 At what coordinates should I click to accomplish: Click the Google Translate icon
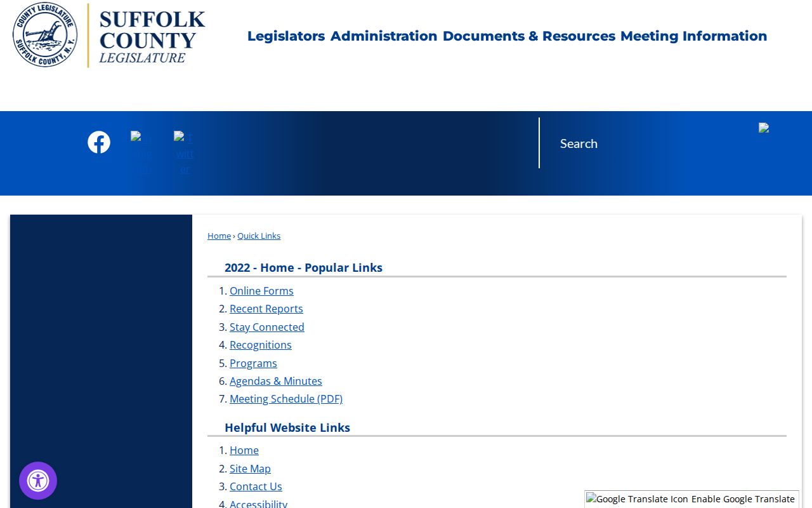coord(637,499)
